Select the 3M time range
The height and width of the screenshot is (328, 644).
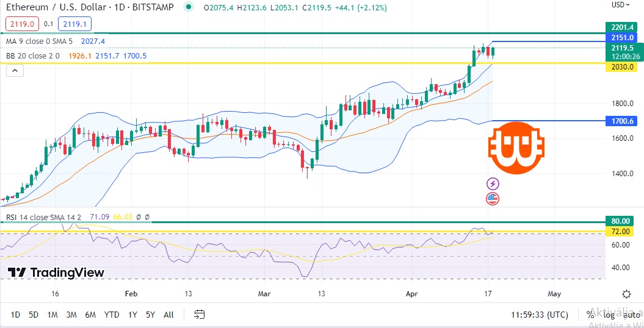(71, 315)
